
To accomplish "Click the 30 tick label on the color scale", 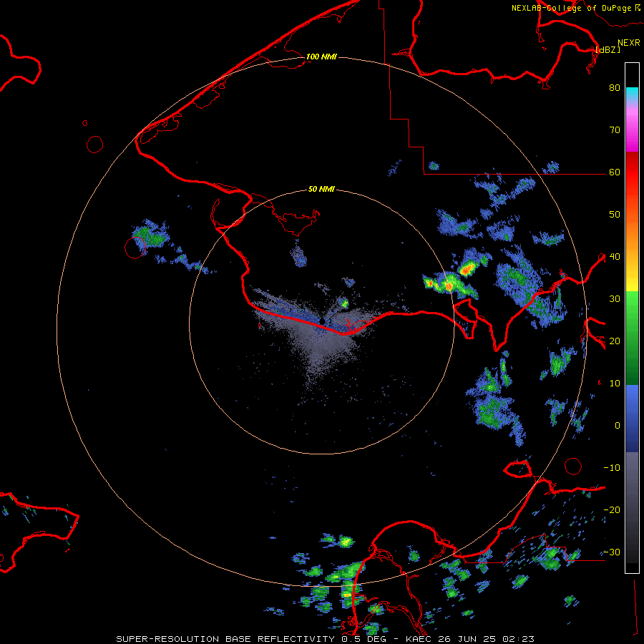I will (x=615, y=299).
